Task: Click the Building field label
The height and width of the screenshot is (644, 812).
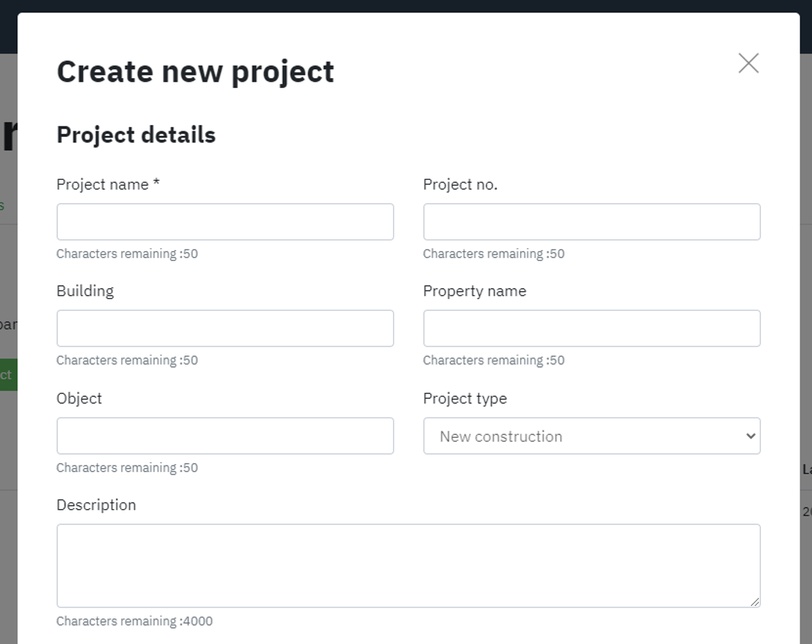Action: pos(85,291)
